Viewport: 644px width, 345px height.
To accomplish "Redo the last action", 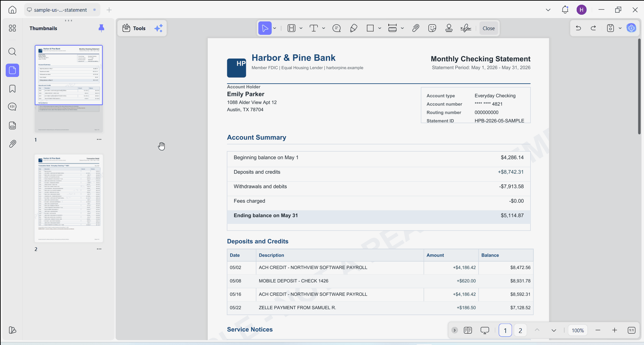I will coord(593,28).
